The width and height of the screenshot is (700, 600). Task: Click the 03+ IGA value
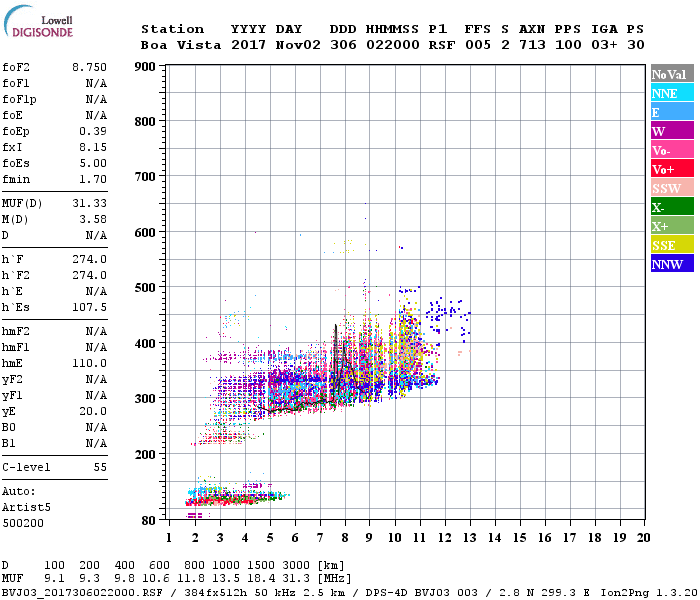pos(604,45)
